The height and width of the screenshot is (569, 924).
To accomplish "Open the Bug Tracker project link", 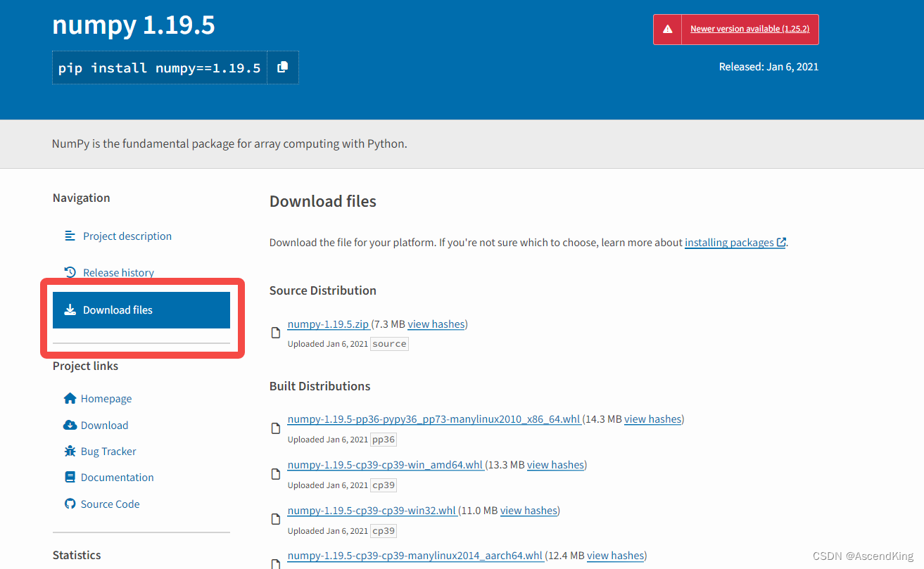I will 108,452.
